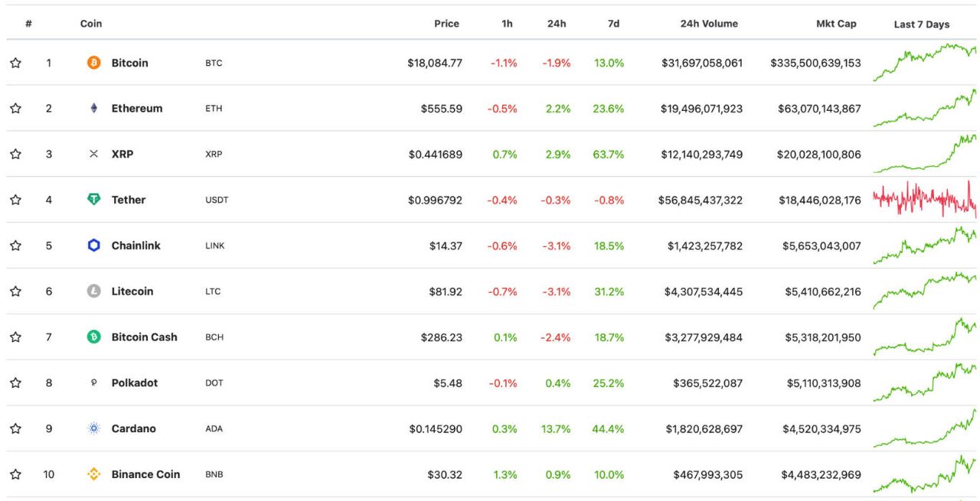Click the BTC ticker symbol

(214, 63)
